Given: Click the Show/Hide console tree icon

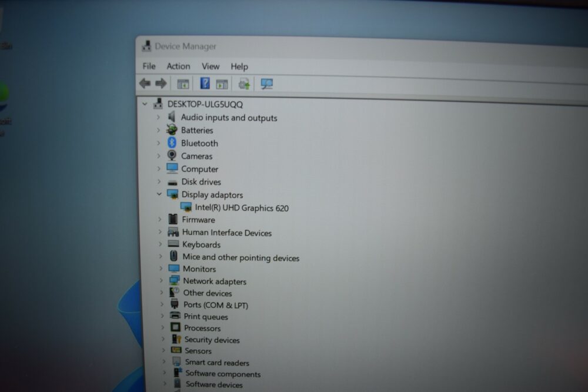Looking at the screenshot, I should click(x=183, y=84).
